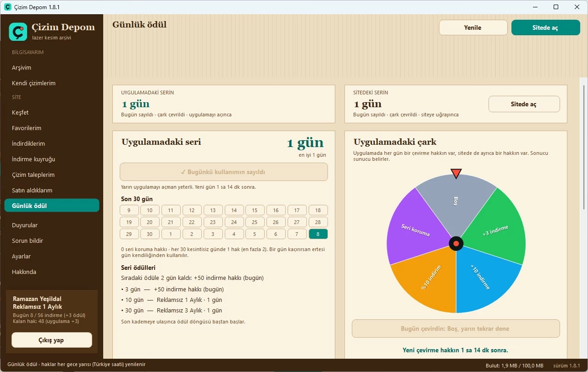The image size is (588, 372).
Task: Click the Çıkış yap button
Action: [x=52, y=340]
